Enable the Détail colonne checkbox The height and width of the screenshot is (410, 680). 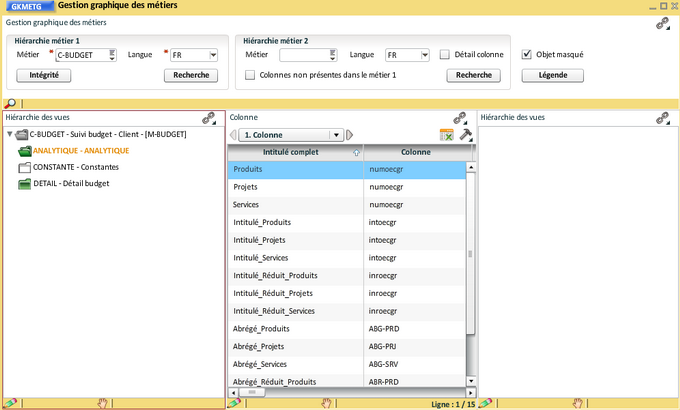tap(445, 55)
